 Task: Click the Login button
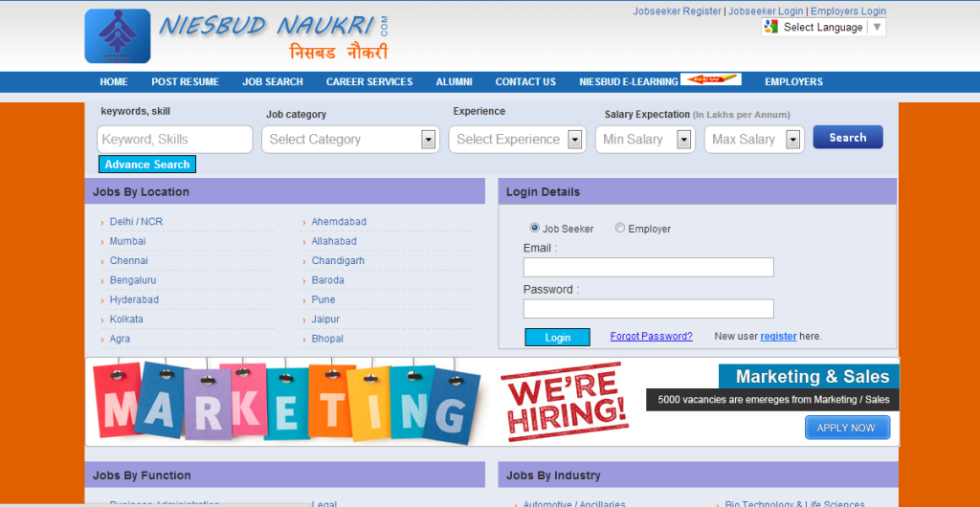point(558,337)
